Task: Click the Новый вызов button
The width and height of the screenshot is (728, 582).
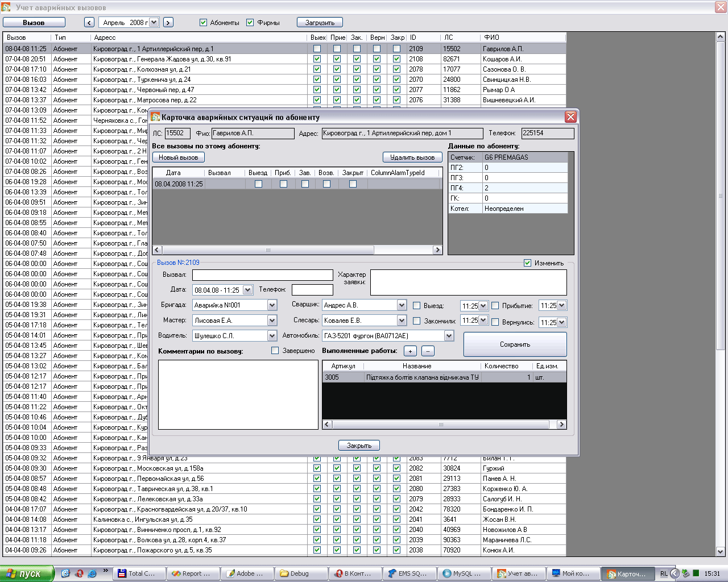Action: coord(178,157)
